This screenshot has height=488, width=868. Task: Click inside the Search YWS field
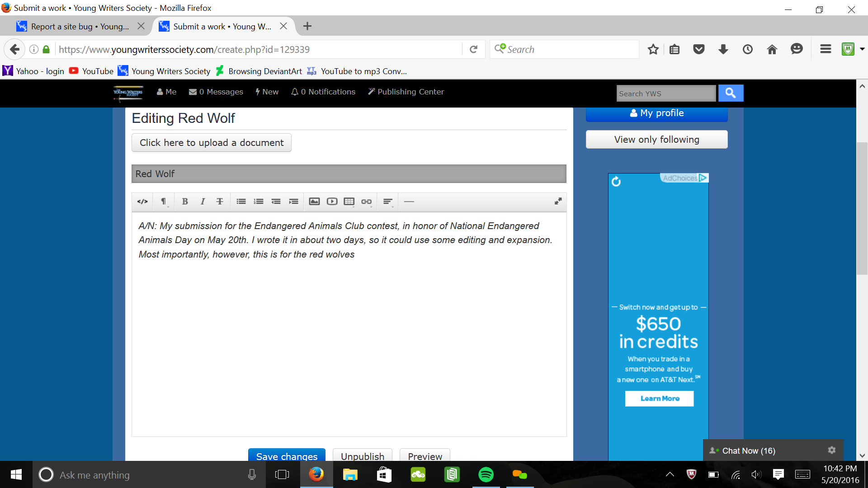coord(666,94)
